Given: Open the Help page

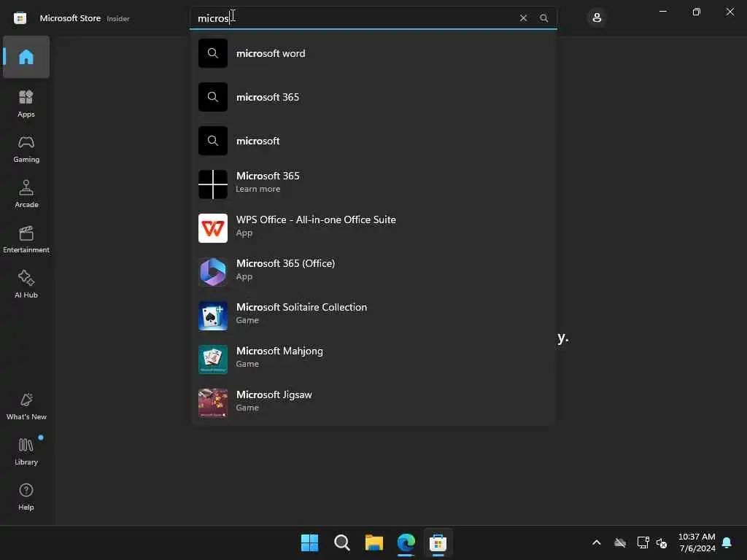Looking at the screenshot, I should tap(26, 497).
